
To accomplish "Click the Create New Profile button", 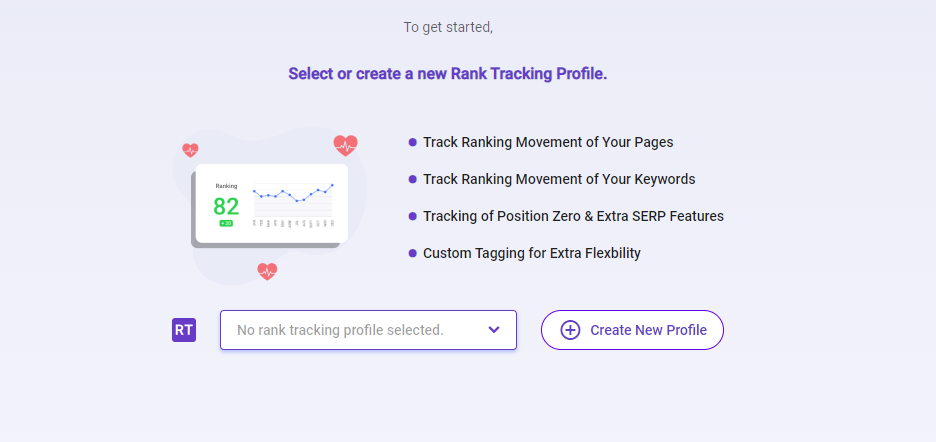I will coord(632,330).
